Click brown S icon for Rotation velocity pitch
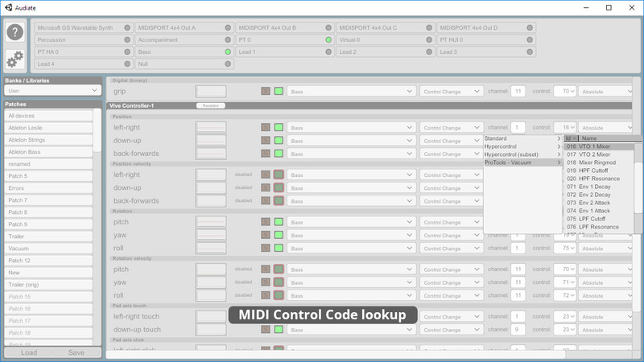 coord(266,269)
